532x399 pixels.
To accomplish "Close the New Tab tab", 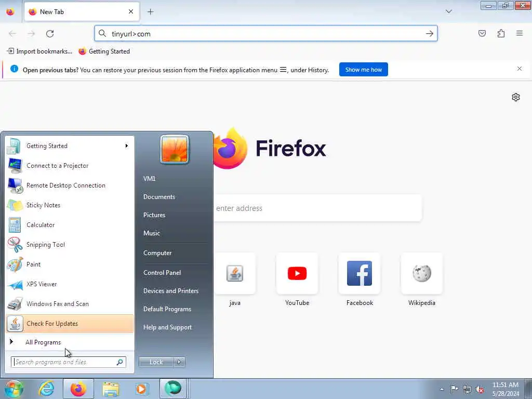I will (131, 11).
